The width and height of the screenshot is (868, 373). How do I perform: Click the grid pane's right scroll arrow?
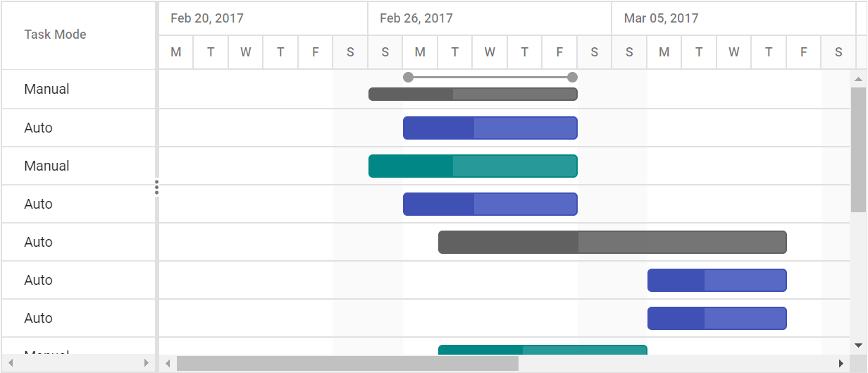(146, 363)
